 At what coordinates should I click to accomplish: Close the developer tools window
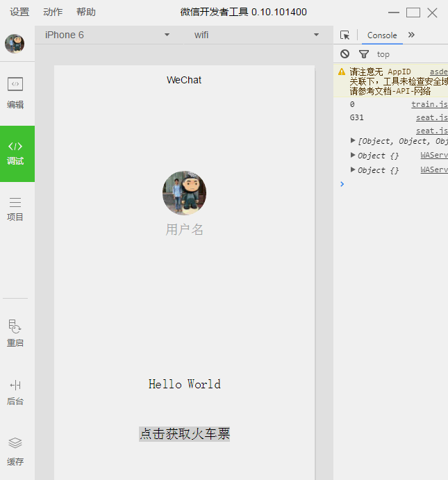click(x=433, y=13)
